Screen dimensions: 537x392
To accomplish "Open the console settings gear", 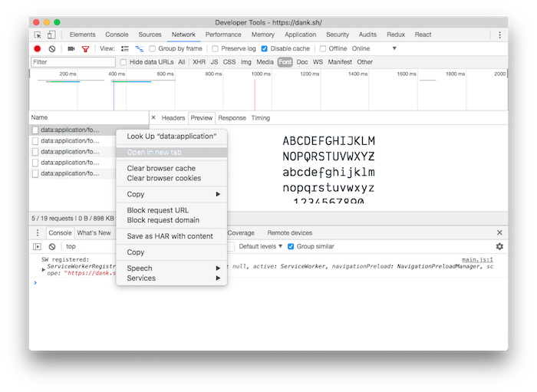I will click(499, 246).
